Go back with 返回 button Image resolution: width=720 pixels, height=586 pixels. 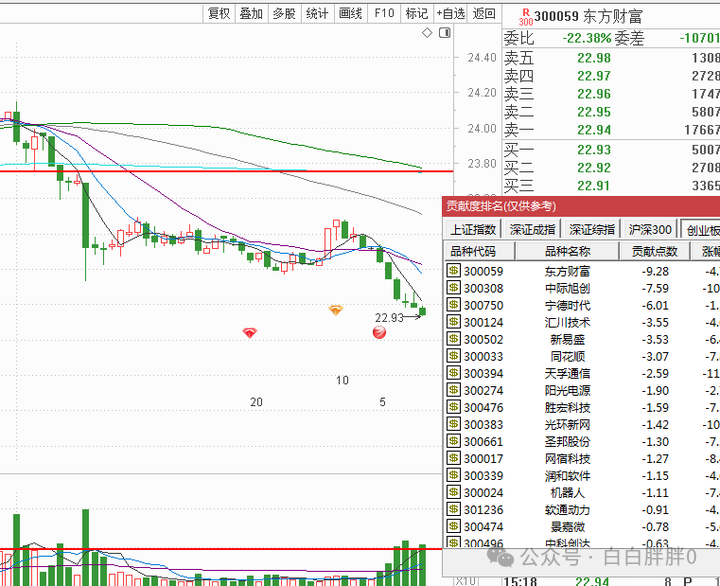(x=484, y=13)
